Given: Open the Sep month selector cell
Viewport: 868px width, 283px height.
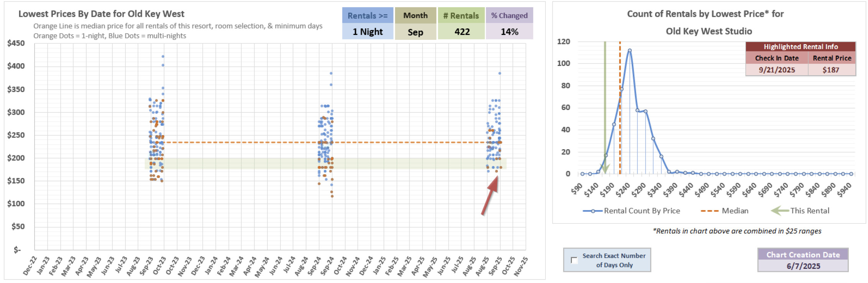Looking at the screenshot, I should (415, 32).
